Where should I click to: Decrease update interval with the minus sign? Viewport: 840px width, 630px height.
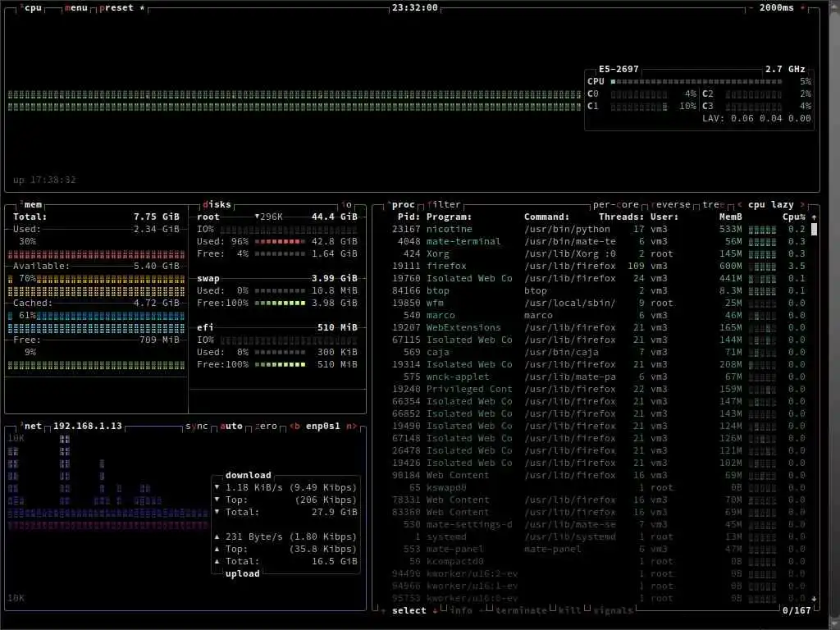click(751, 8)
